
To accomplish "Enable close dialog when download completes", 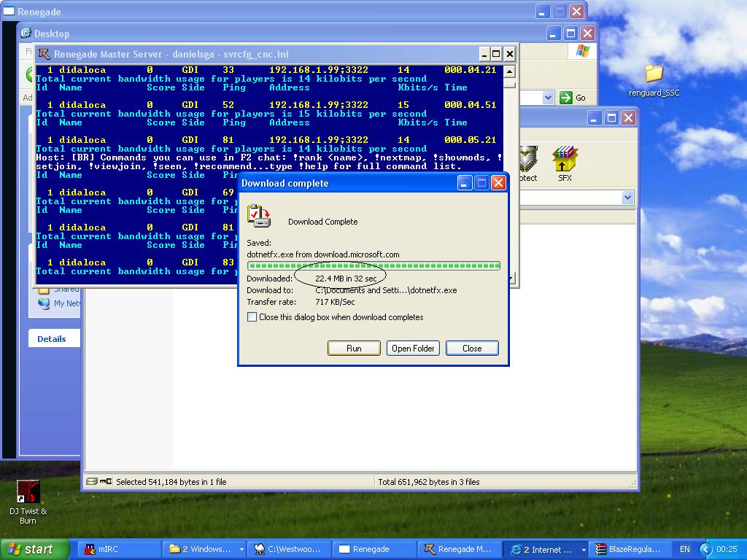I will 252,317.
